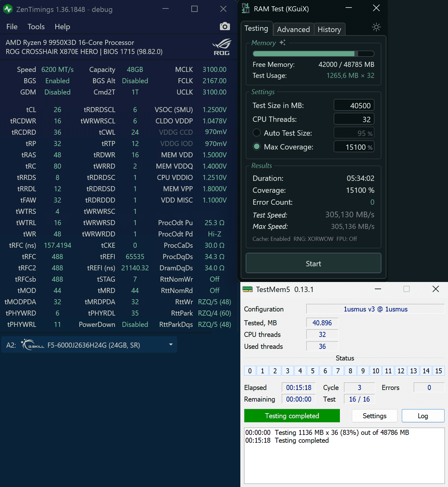Click the Coverage result 15100 %
This screenshot has width=448, height=487.
[x=360, y=190]
